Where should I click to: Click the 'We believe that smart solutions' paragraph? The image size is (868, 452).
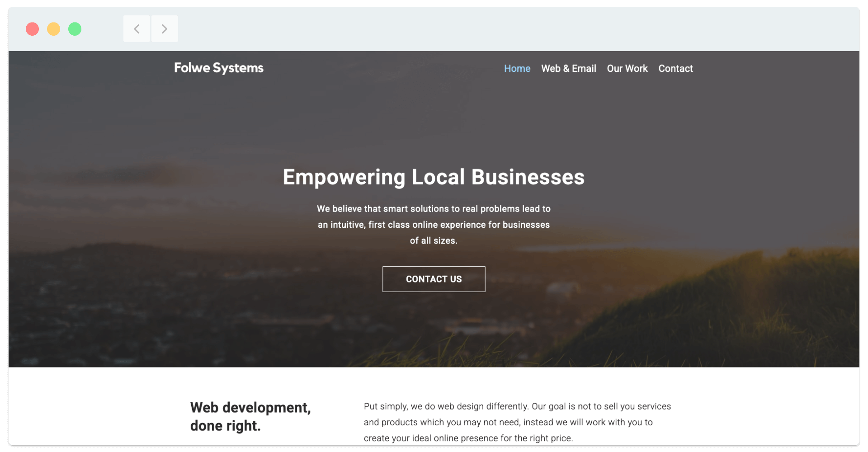click(x=434, y=225)
